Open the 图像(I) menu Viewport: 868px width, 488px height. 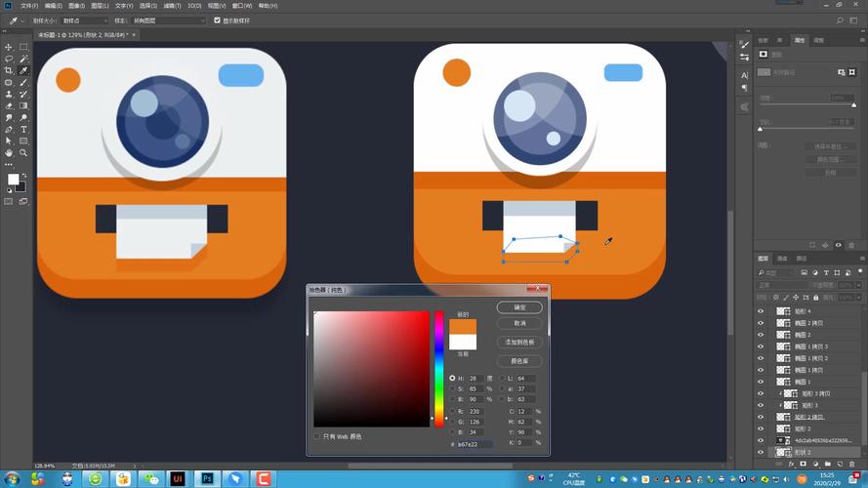tap(74, 6)
